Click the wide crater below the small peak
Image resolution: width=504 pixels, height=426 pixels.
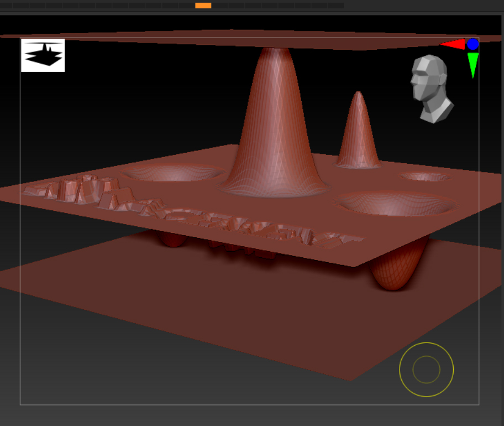pos(396,204)
